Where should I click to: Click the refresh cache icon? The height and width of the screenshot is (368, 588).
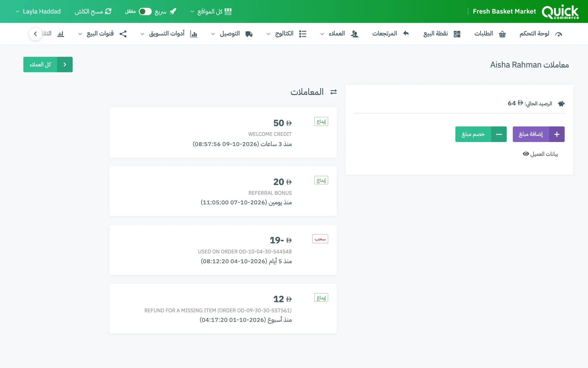(108, 12)
